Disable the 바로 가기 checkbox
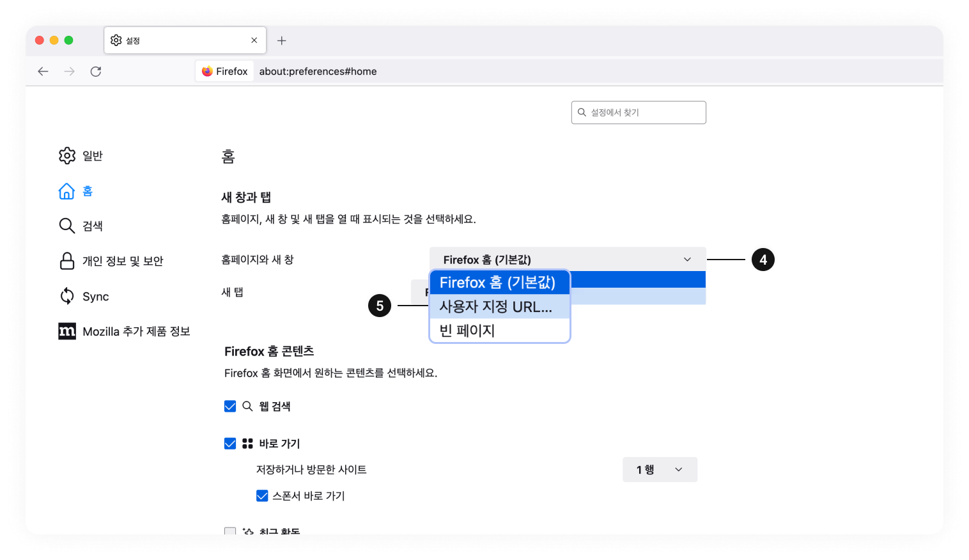 click(230, 443)
